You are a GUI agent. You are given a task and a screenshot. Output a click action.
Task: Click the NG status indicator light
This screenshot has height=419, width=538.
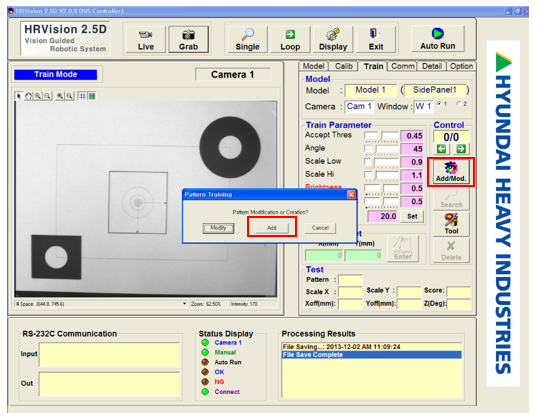tap(205, 382)
